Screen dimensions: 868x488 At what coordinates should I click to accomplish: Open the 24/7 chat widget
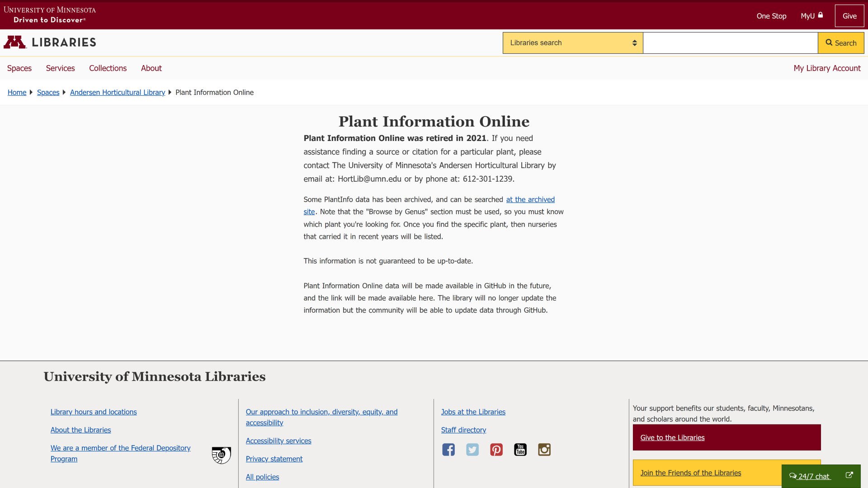pos(814,476)
